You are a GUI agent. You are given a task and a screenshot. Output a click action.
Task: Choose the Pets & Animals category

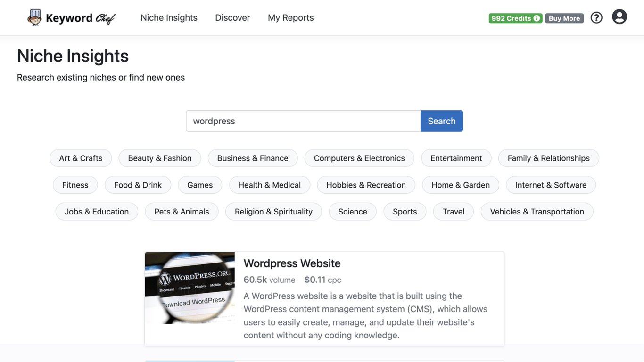[x=182, y=212]
